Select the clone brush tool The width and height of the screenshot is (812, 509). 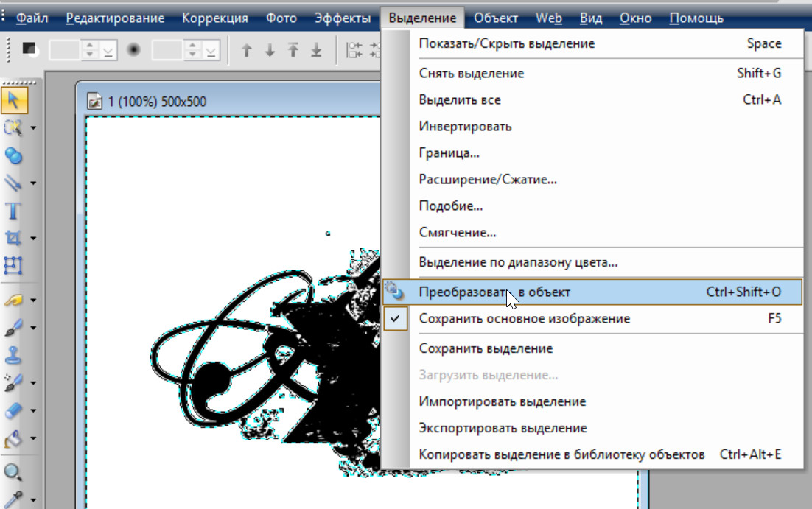(x=13, y=382)
